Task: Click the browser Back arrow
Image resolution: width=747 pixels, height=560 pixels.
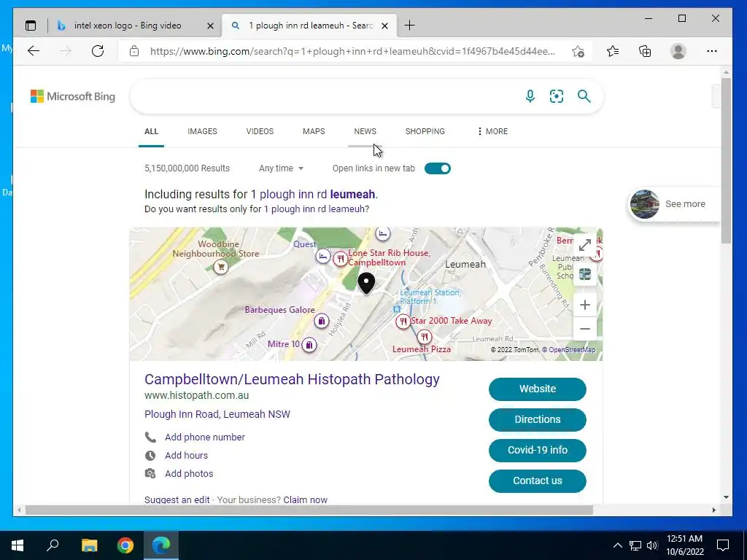Action: [x=34, y=51]
